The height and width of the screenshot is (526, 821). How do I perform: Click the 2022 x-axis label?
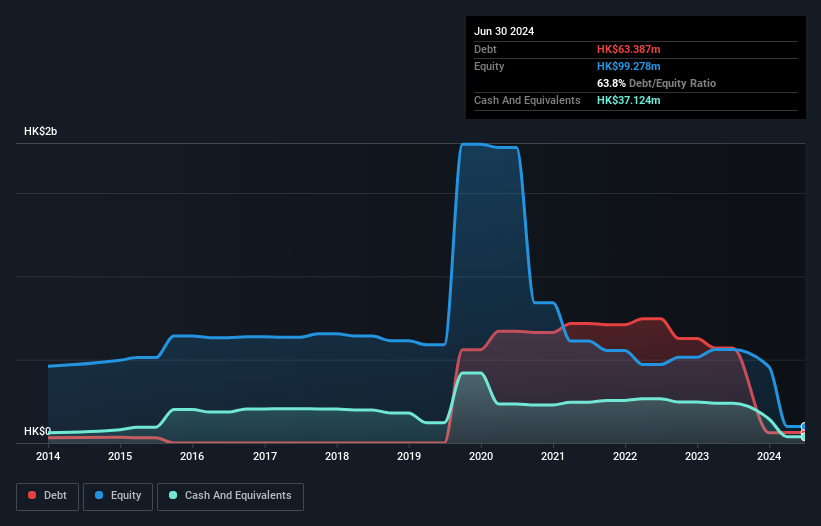click(625, 456)
